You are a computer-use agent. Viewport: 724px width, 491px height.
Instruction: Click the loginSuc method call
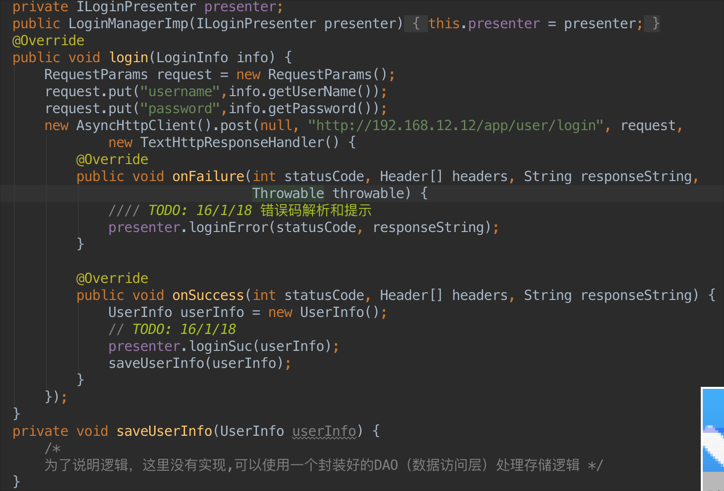tap(220, 346)
